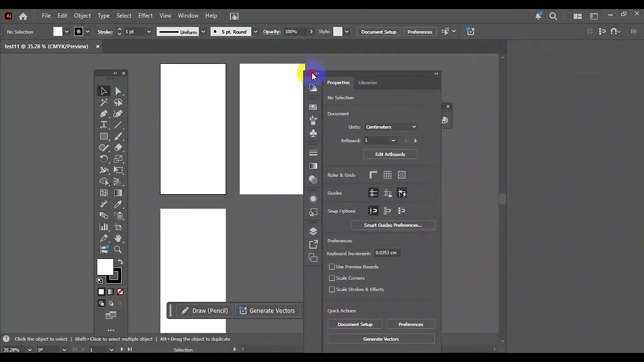The width and height of the screenshot is (644, 362).
Task: Select the Paintbrush tool
Action: point(118,136)
